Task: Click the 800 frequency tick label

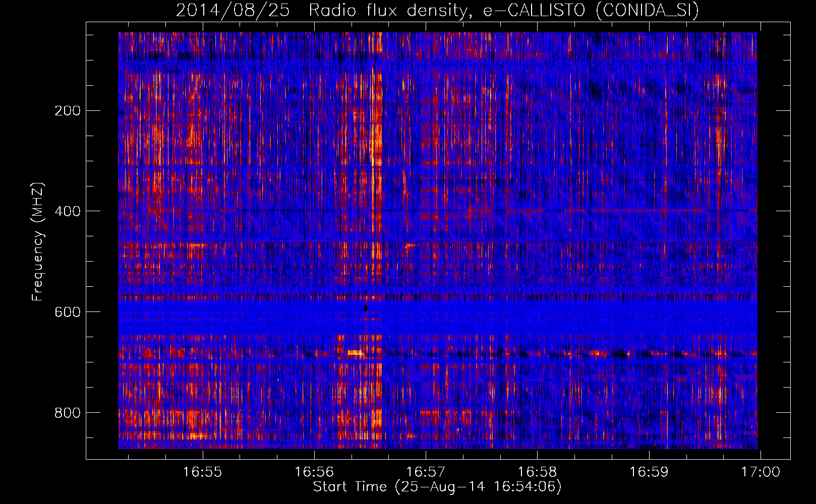Action: pyautogui.click(x=68, y=413)
